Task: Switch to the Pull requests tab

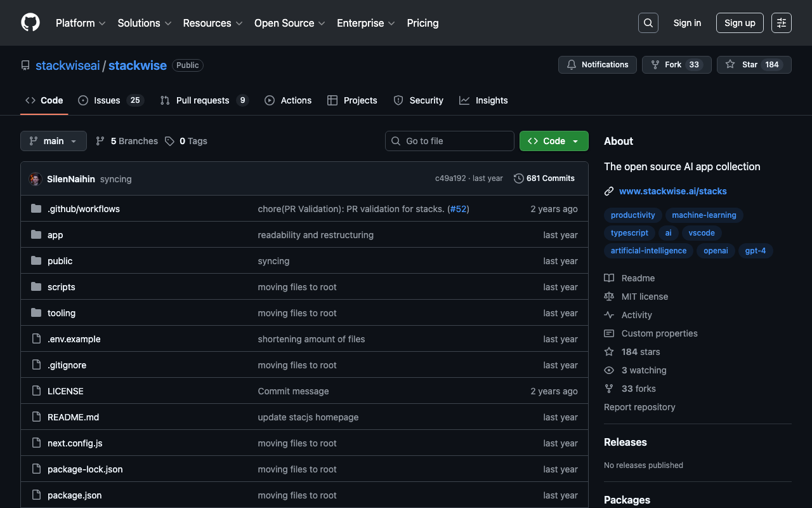Action: 203,100
